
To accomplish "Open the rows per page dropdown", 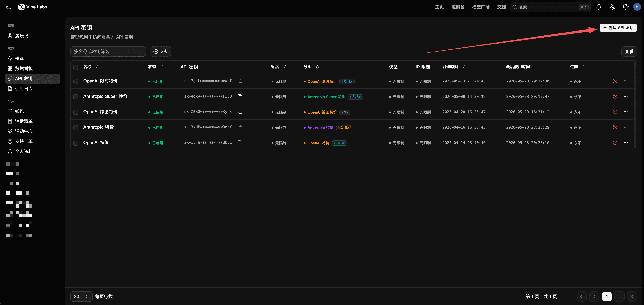I will click(81, 297).
